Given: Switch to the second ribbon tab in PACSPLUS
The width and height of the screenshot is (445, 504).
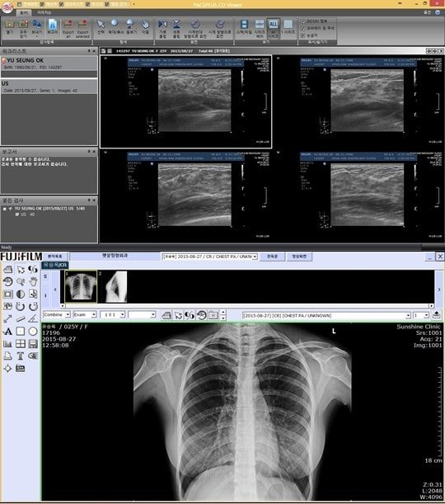Looking at the screenshot, I should [x=44, y=12].
